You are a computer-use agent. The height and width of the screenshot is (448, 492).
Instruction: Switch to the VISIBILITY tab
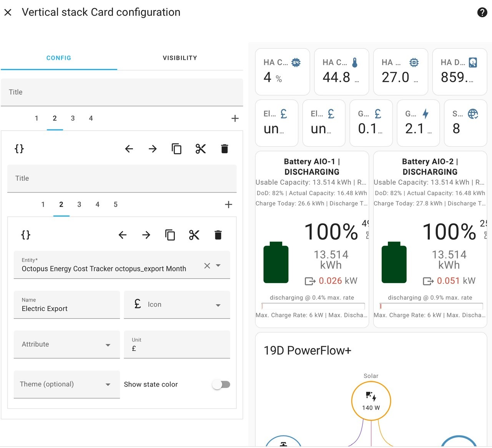click(x=180, y=58)
